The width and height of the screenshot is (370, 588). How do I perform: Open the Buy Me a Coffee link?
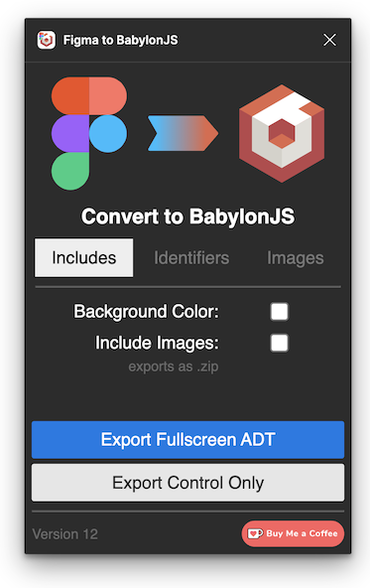[293, 533]
